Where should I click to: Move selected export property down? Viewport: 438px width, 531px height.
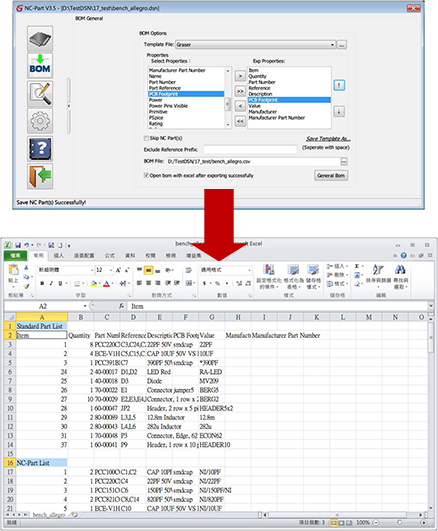pyautogui.click(x=339, y=111)
